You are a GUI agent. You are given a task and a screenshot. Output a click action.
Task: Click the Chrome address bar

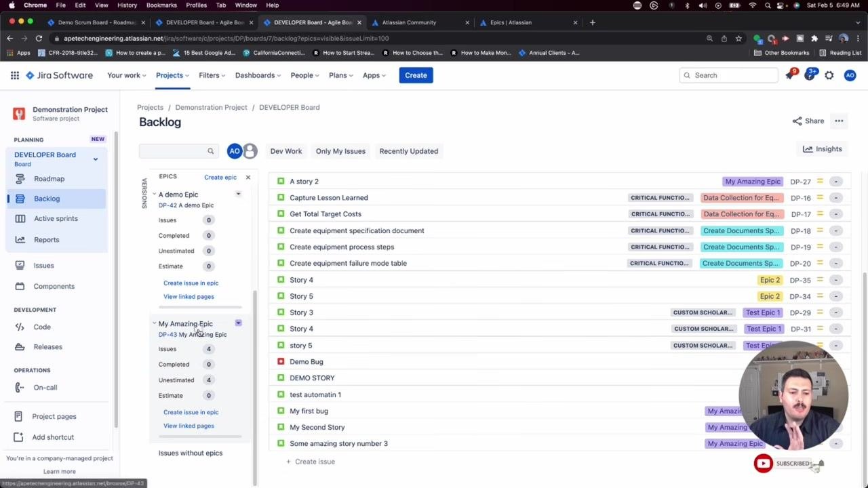coord(380,39)
